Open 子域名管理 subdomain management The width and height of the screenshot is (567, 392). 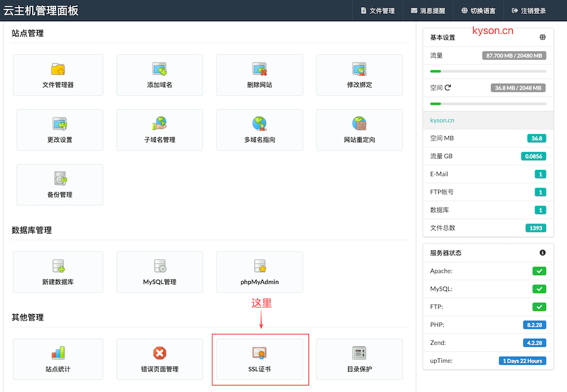coord(160,130)
